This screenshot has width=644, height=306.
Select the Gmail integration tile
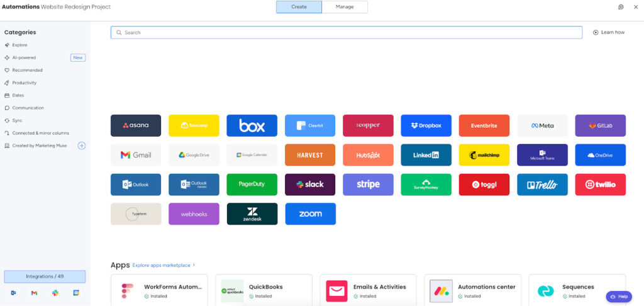[136, 155]
